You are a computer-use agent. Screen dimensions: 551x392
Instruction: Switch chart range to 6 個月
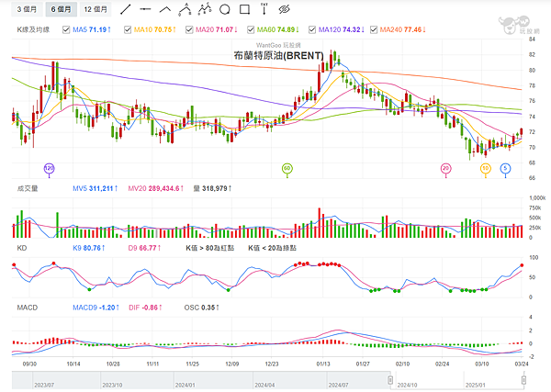click(62, 9)
